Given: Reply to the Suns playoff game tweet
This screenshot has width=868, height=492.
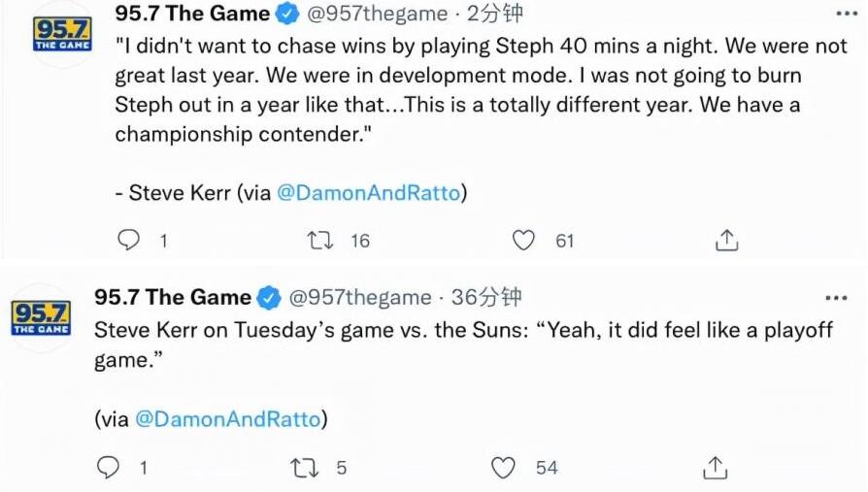Looking at the screenshot, I should point(107,468).
